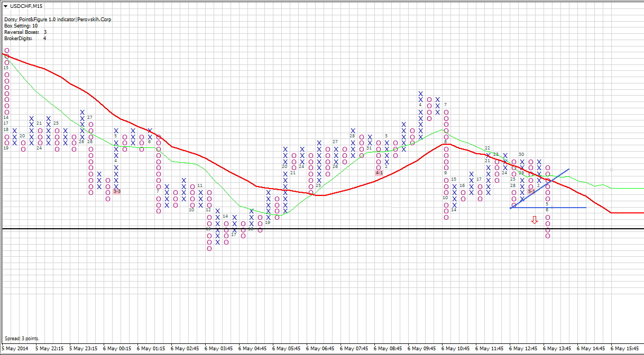The width and height of the screenshot is (644, 355).
Task: Click the Reversal Boxes: 3 text
Action: tap(25, 32)
